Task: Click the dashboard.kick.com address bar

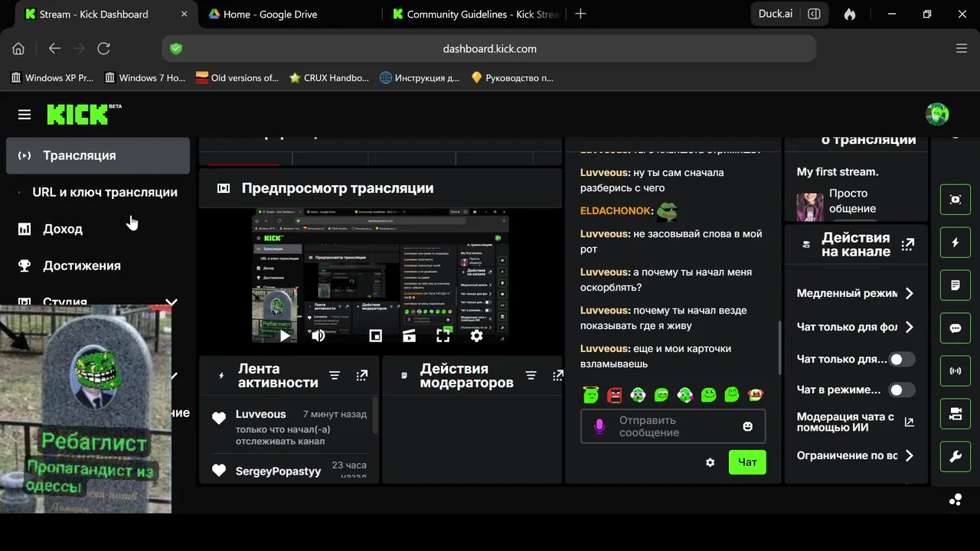Action: point(489,48)
